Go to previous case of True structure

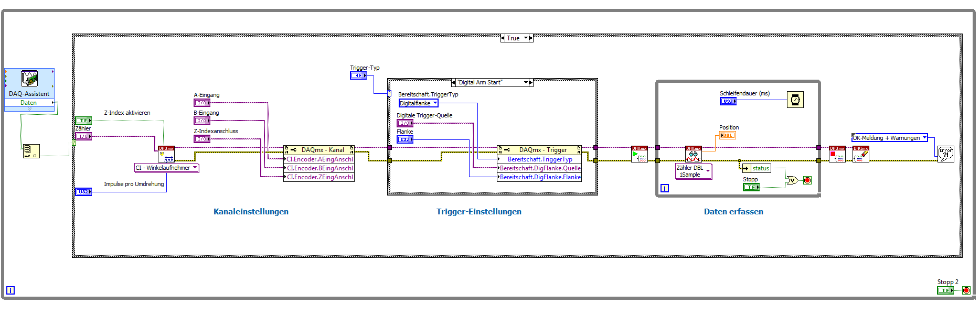coord(503,38)
